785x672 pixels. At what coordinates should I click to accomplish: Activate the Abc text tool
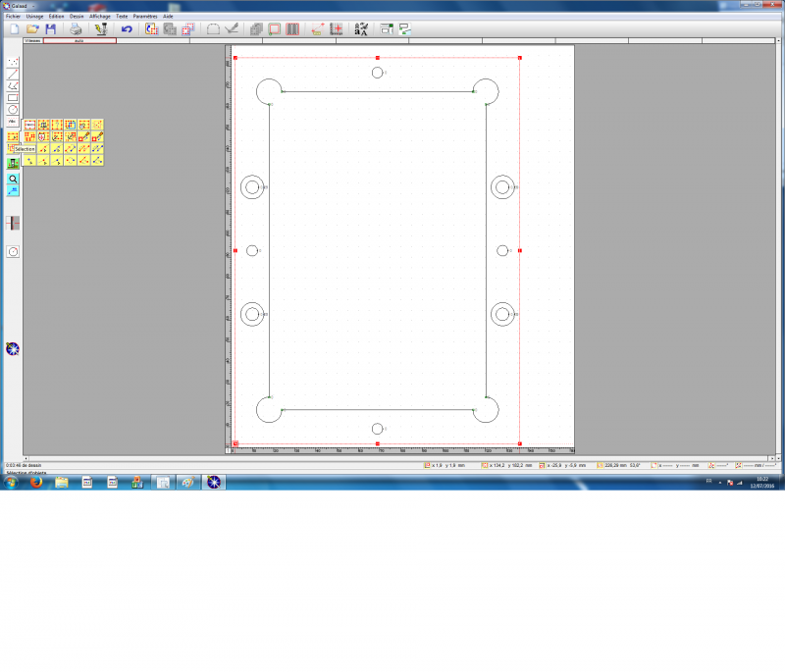[13, 121]
